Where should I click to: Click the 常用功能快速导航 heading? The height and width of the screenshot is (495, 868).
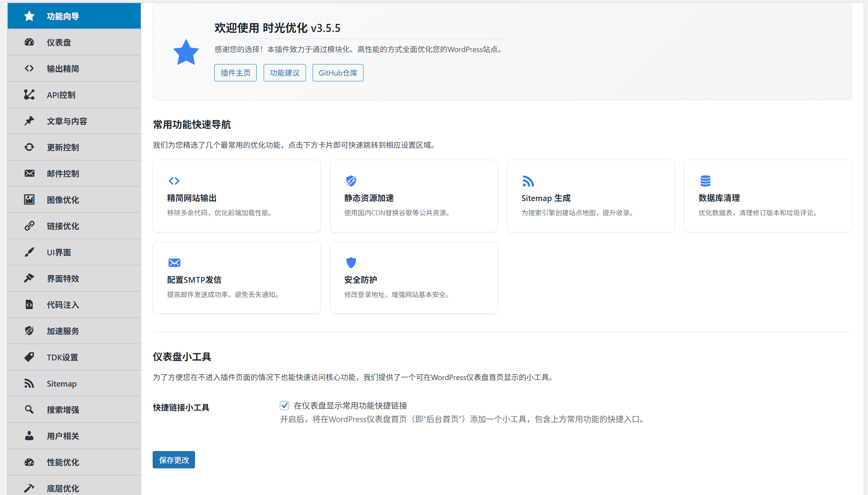click(x=192, y=125)
